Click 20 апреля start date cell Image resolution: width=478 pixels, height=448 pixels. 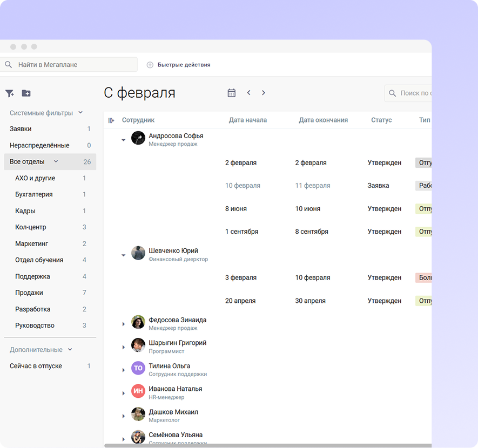[x=240, y=301]
